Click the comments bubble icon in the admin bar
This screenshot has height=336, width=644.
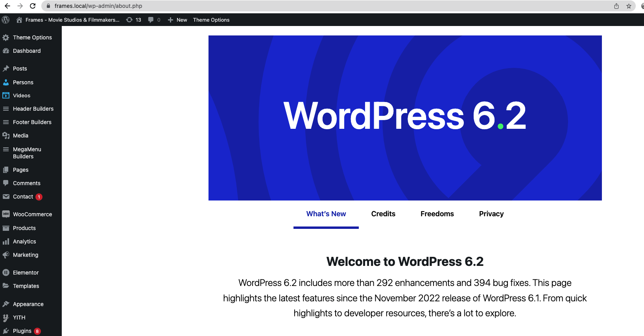(151, 20)
